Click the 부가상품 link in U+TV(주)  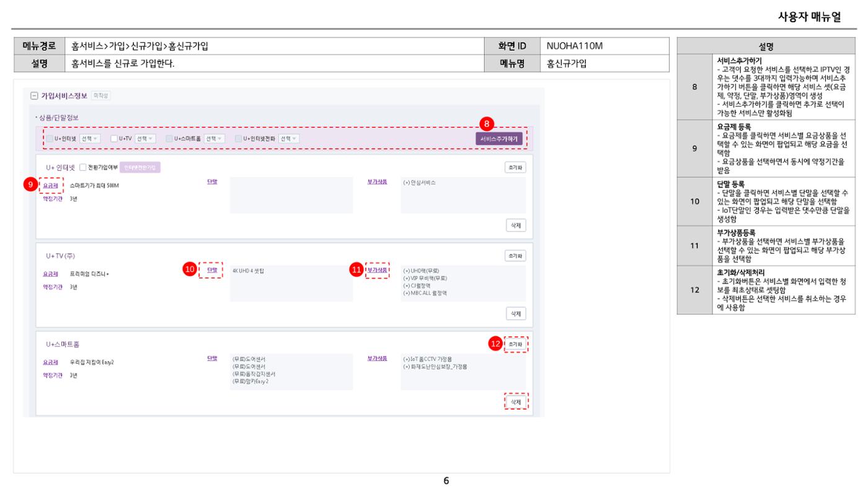(x=378, y=270)
